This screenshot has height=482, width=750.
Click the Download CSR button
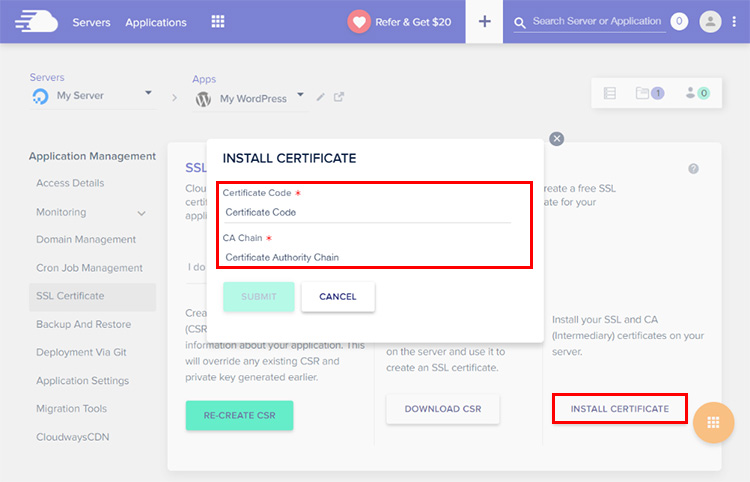pos(442,409)
